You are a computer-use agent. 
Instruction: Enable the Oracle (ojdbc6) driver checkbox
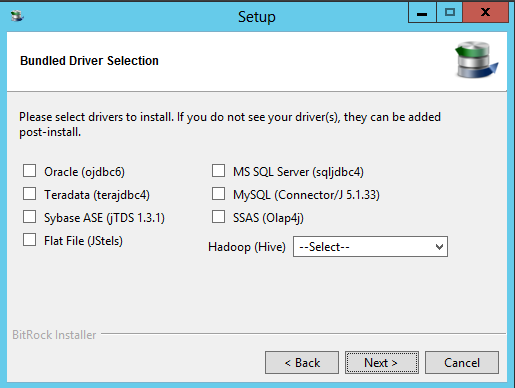[x=29, y=170]
